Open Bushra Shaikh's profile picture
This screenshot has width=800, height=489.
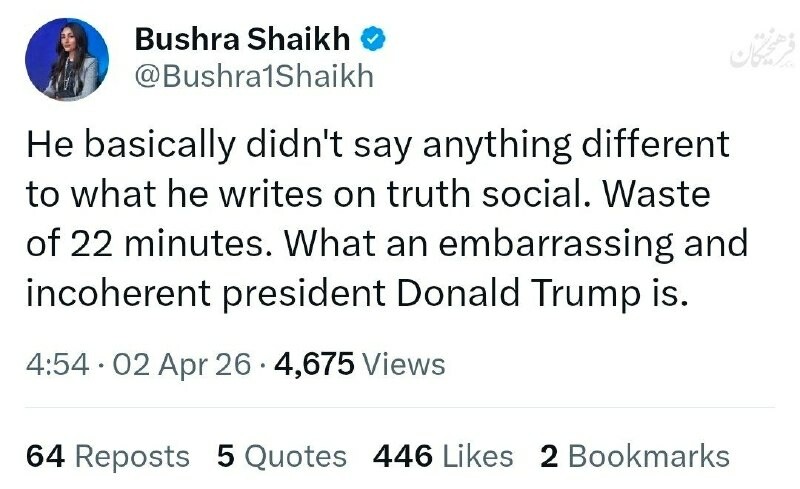coord(69,59)
